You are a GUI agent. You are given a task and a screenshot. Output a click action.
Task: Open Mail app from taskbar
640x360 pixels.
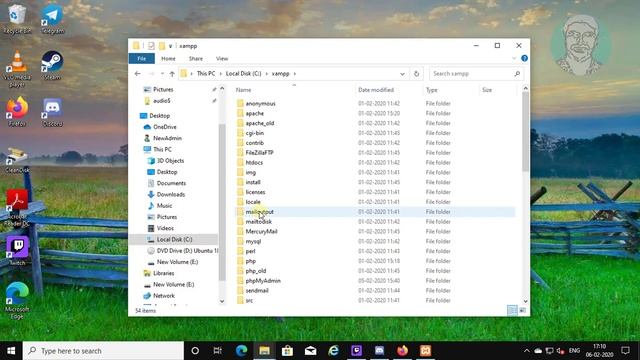[x=311, y=351]
